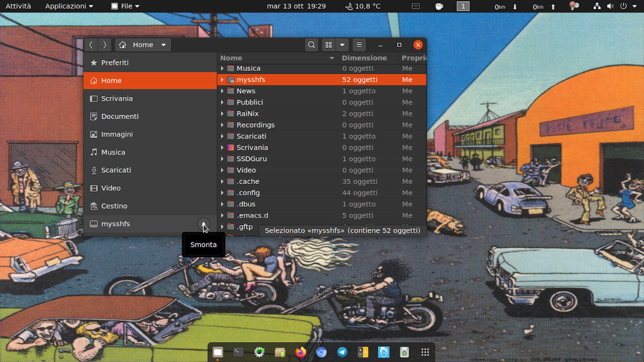
Task: Open Documenti in the sidebar
Action: (x=150, y=116)
